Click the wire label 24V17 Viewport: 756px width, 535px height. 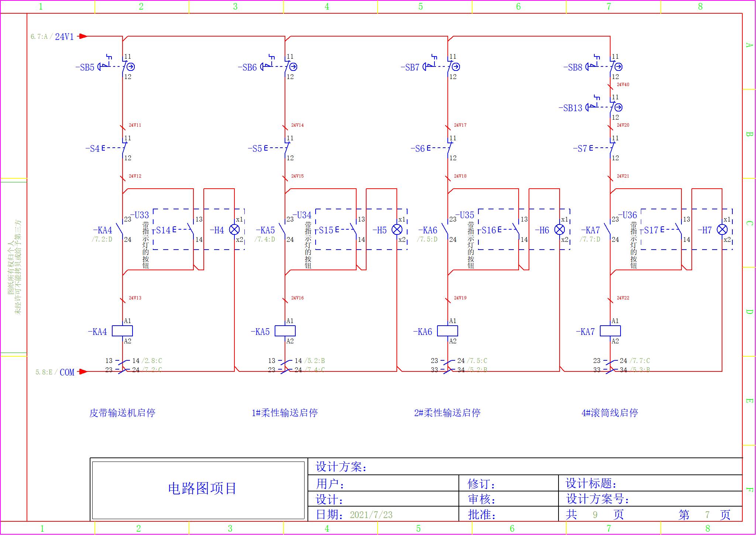tap(460, 125)
